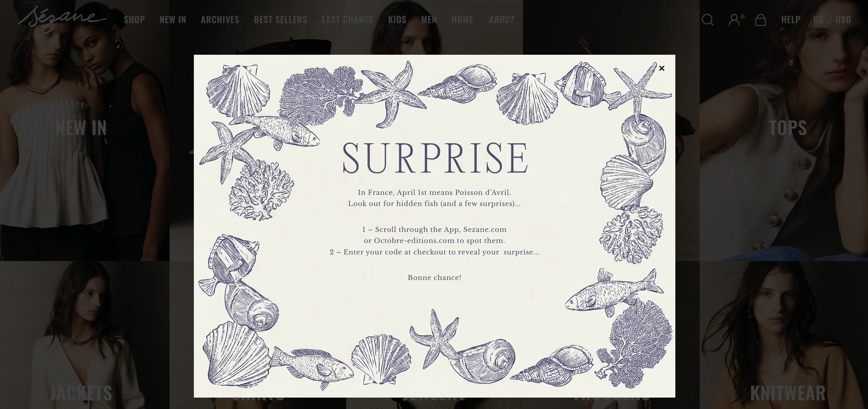Open the account profile icon
This screenshot has width=868, height=409.
point(734,20)
